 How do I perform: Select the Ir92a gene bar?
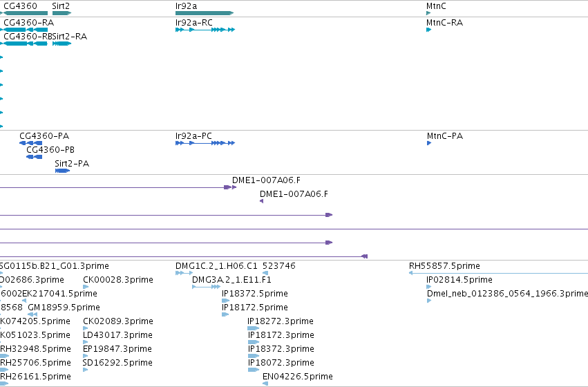205,13
